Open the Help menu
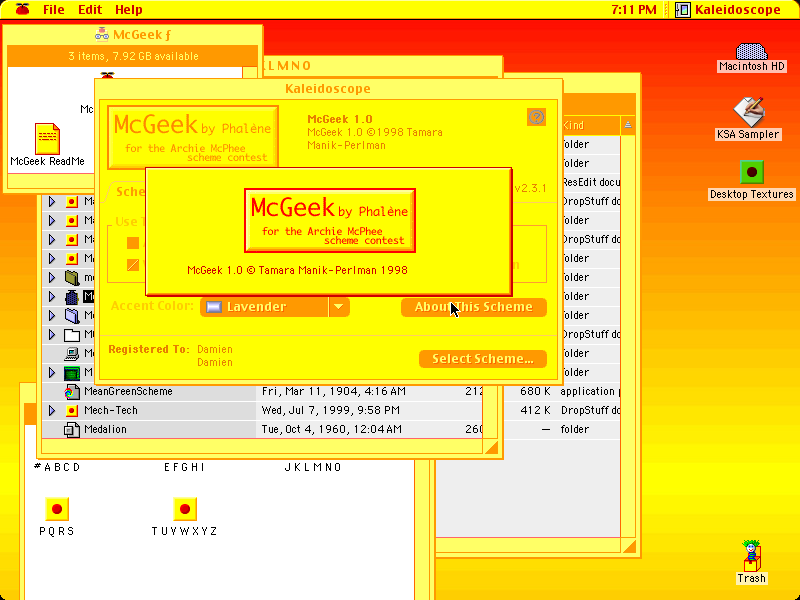Viewport: 800px width, 600px height. [x=129, y=9]
